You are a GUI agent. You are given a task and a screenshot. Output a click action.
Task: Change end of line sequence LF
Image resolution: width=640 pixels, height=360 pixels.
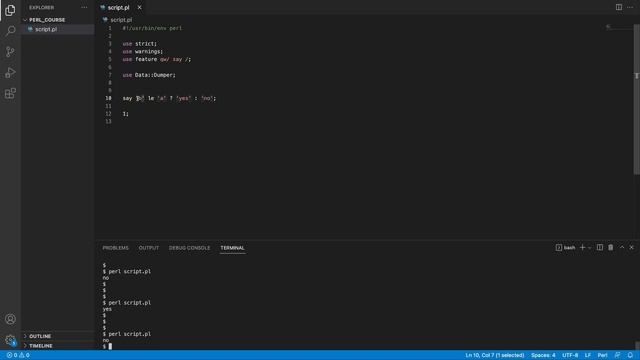[x=588, y=355]
